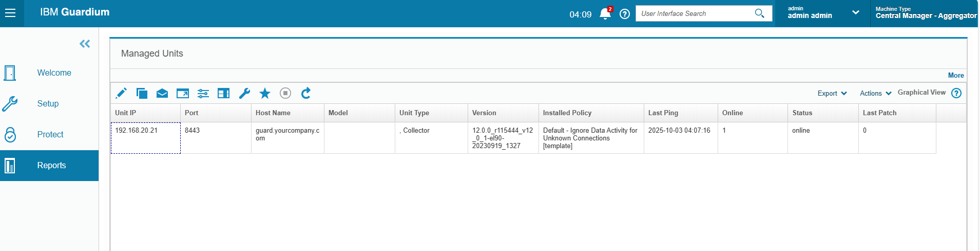Sort by Last Patch column header

(897, 113)
